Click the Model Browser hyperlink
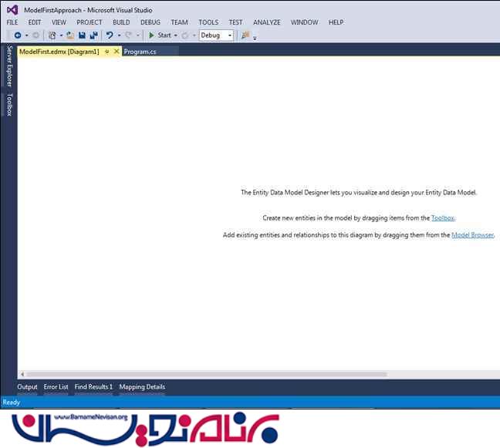Viewport: 500px width, 448px height. (472, 235)
